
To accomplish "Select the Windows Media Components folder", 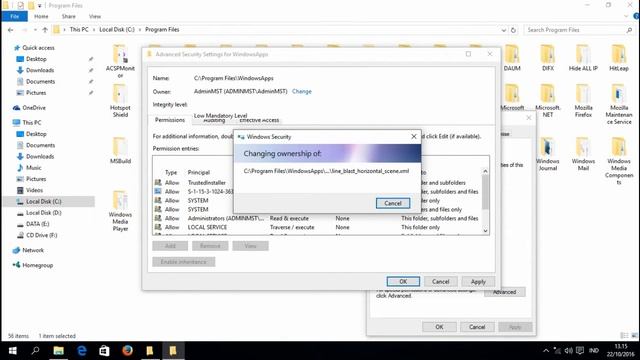I will click(x=619, y=161).
